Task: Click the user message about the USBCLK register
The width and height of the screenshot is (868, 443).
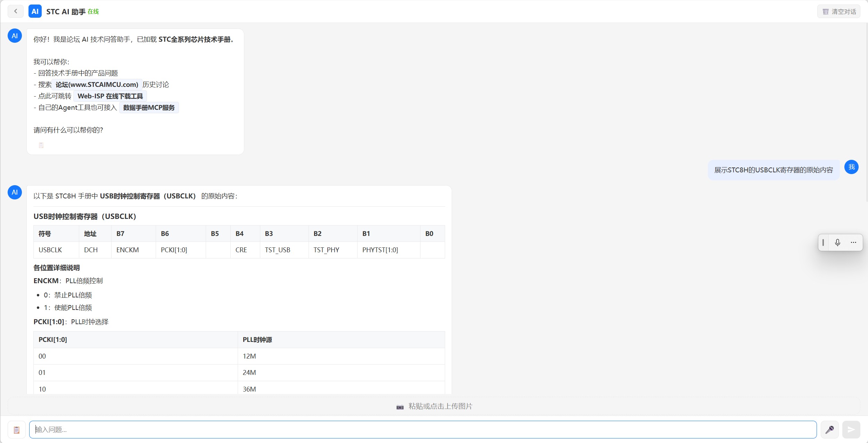Action: point(773,170)
